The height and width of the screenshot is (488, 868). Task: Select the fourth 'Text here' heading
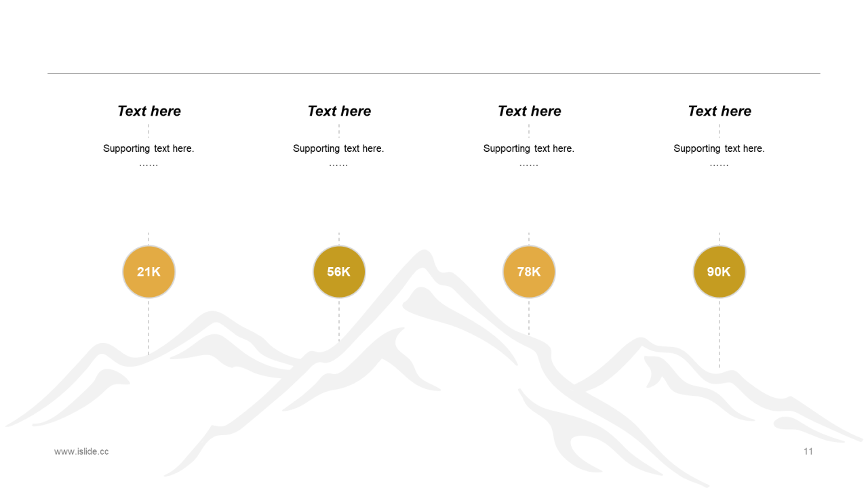pyautogui.click(x=719, y=111)
